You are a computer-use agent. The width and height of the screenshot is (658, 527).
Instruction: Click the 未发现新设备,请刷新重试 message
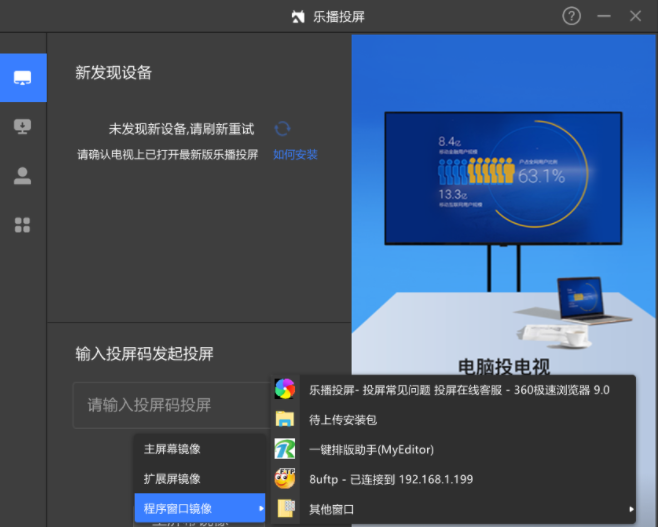[x=181, y=129]
